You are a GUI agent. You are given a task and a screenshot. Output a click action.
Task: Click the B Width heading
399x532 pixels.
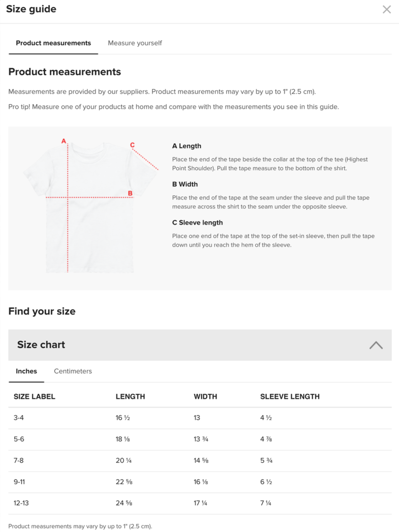(185, 184)
